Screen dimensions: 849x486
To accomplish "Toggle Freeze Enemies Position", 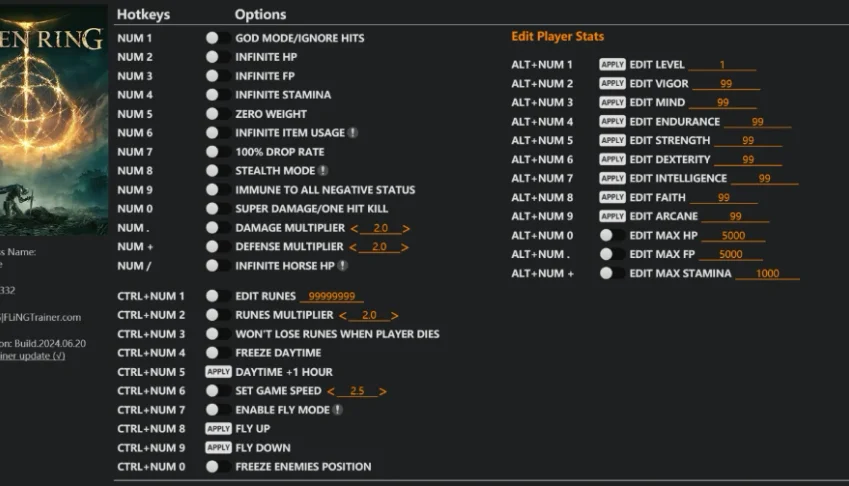I will pyautogui.click(x=218, y=467).
